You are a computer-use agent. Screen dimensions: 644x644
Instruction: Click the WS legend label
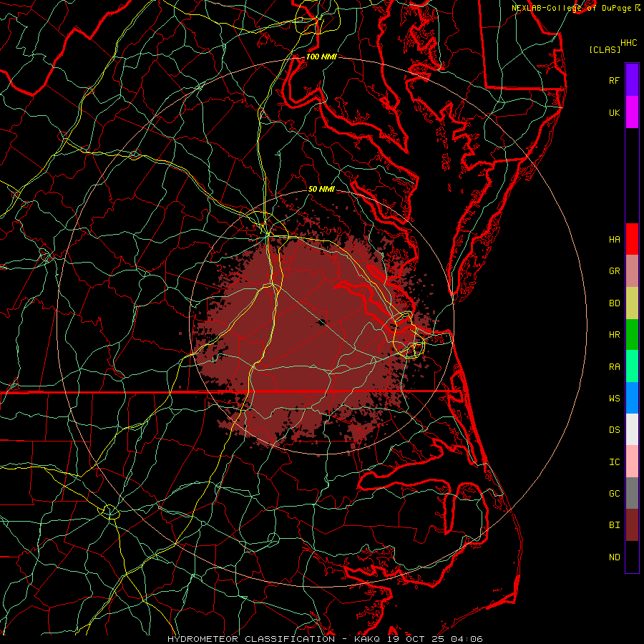[x=615, y=398]
